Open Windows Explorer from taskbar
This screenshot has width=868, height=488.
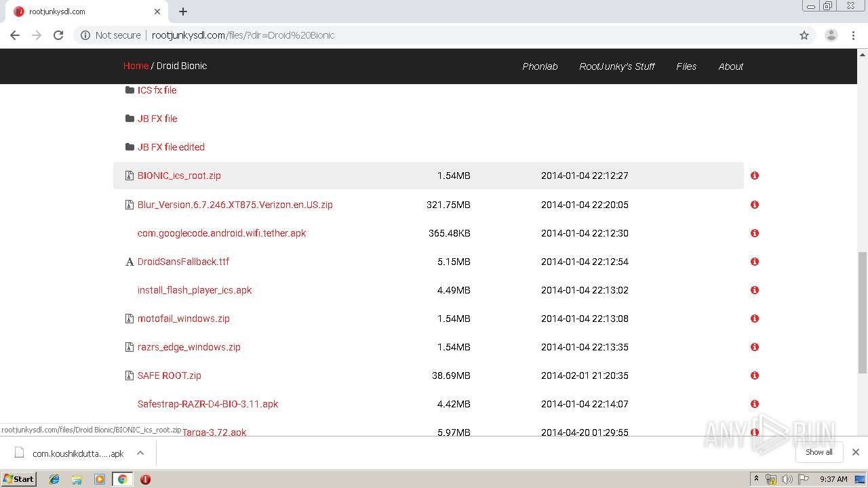tap(77, 479)
